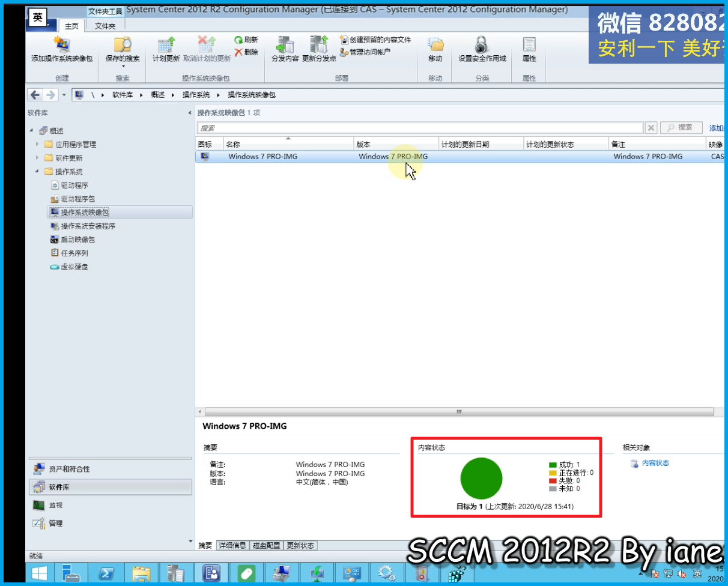This screenshot has height=586, width=728.
Task: Open 属性 properties from the ribbon
Action: tap(529, 49)
